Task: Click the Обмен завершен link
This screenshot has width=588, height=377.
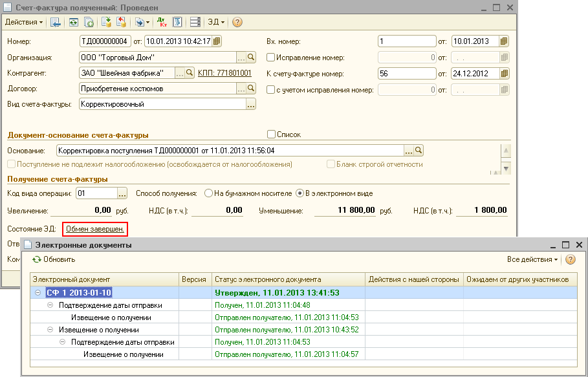Action: point(95,229)
